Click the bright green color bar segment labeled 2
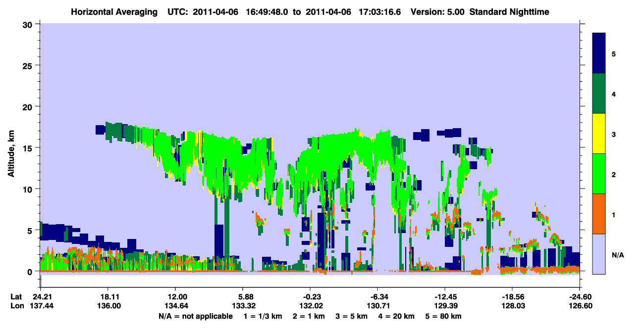The image size is (644, 330). 599,174
